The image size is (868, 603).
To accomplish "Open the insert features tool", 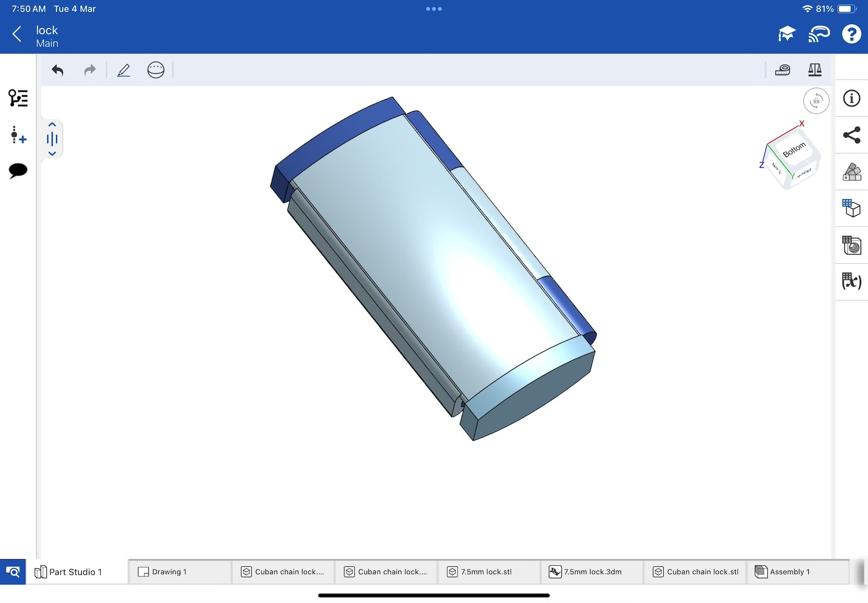I will coord(18,135).
